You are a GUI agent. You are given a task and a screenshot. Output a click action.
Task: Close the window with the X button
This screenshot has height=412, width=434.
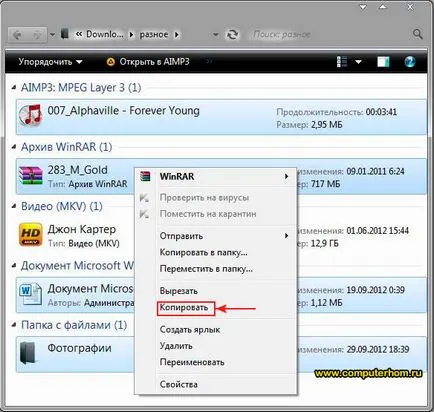pyautogui.click(x=410, y=7)
